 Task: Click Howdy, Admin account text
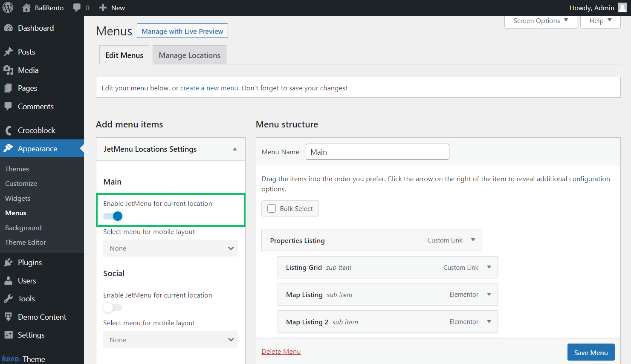tap(592, 8)
